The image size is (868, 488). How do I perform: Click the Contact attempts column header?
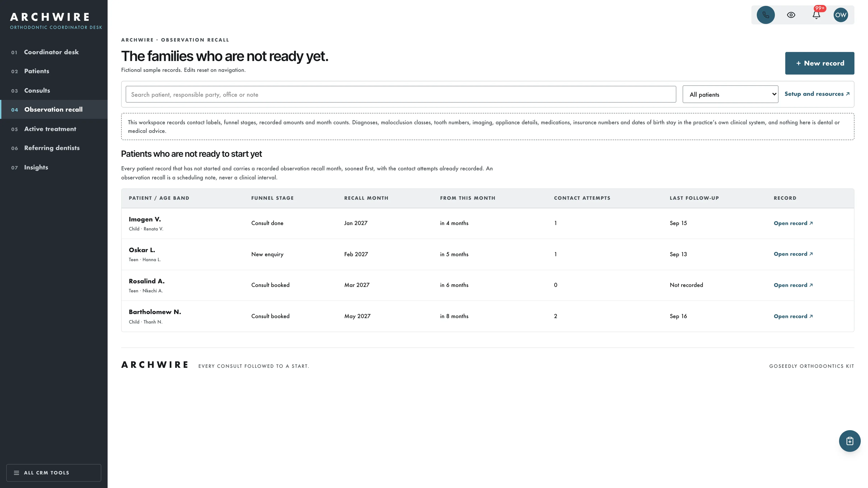click(x=582, y=198)
